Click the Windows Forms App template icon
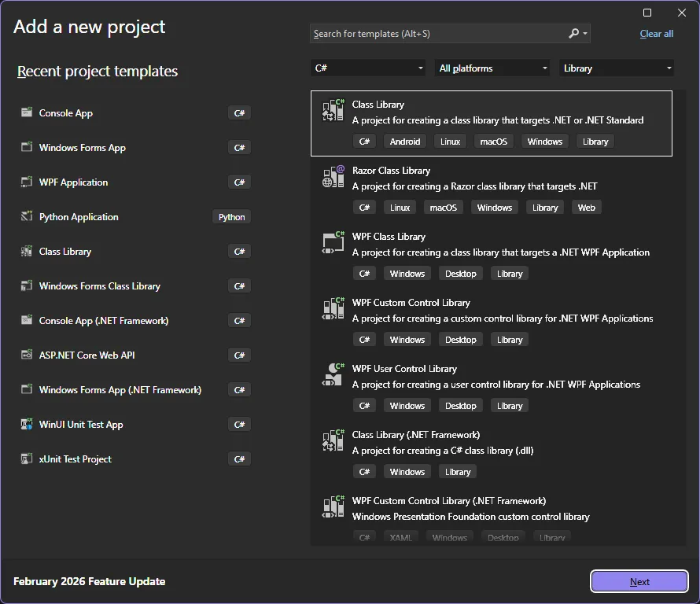The height and width of the screenshot is (604, 700). (27, 147)
